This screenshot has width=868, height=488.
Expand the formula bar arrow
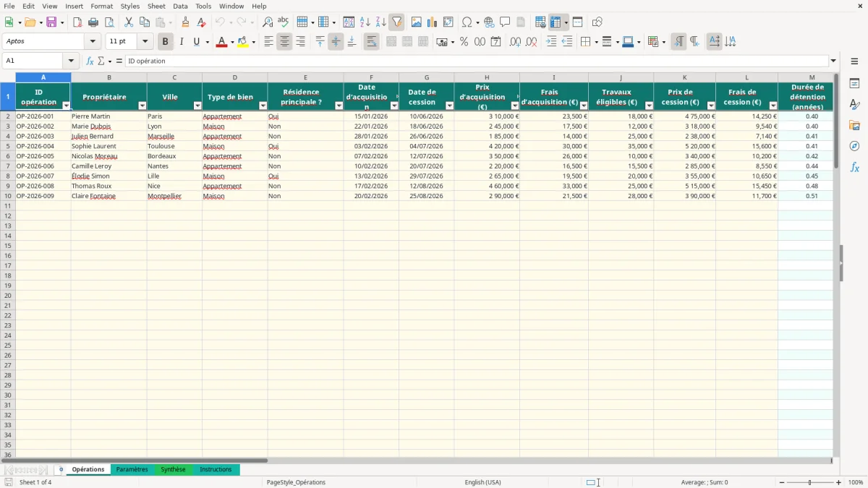833,61
